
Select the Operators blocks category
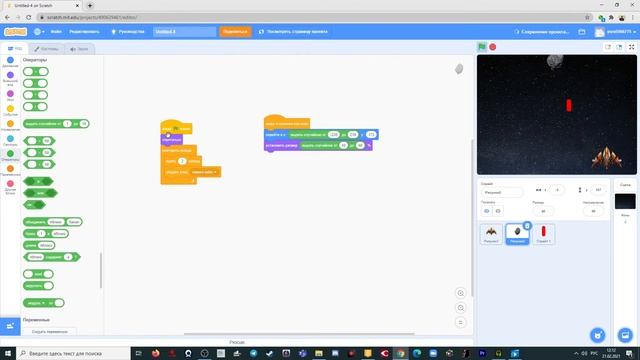coord(10,156)
